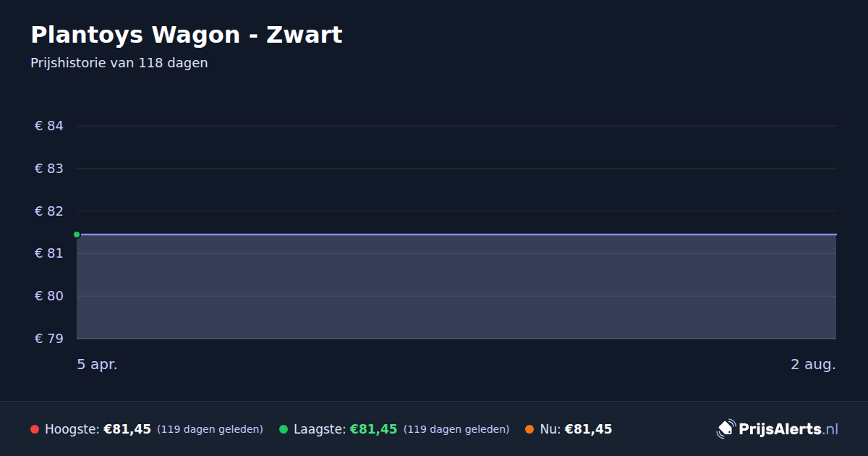Click the green Laagste €81,45 value
The image size is (868, 456).
[373, 429]
